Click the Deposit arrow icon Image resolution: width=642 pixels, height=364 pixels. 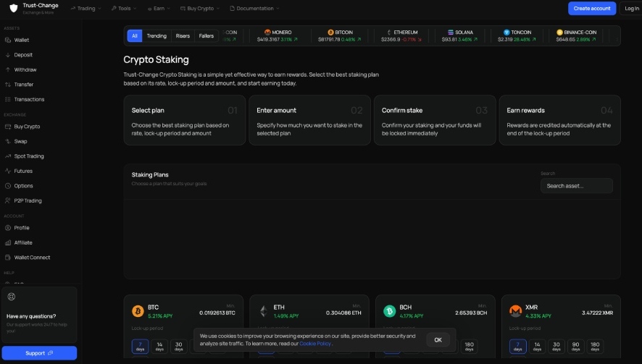tap(8, 55)
